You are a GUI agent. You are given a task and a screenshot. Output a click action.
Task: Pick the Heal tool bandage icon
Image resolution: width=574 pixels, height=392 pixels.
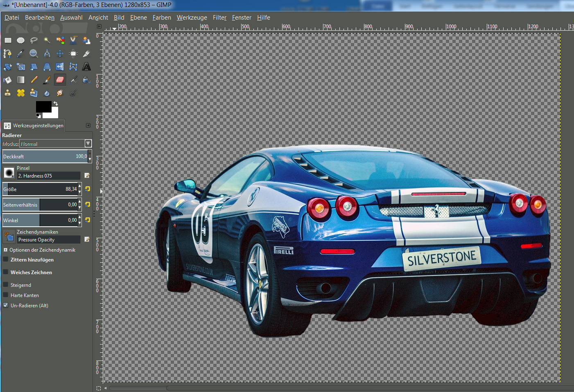click(21, 93)
